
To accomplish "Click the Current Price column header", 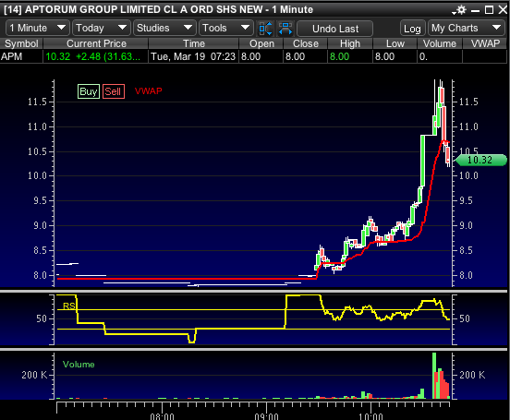I will tap(96, 43).
